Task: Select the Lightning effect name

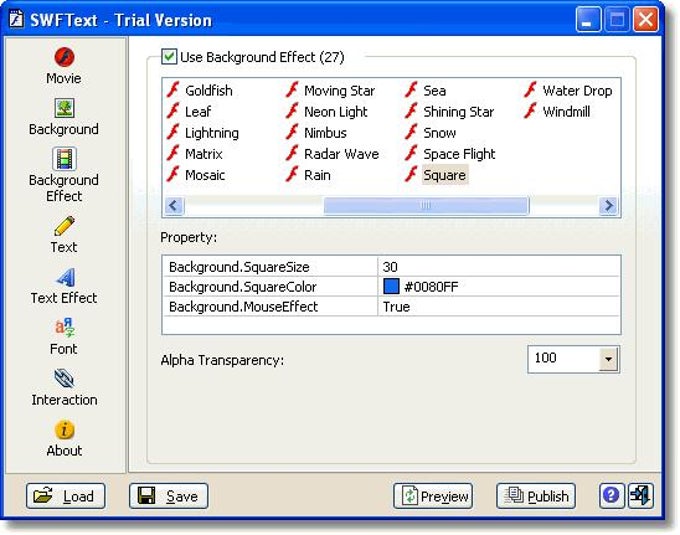Action: (x=212, y=133)
